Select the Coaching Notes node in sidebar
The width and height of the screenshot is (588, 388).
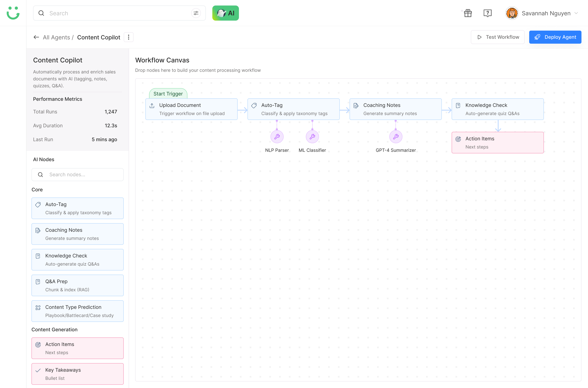(x=78, y=234)
